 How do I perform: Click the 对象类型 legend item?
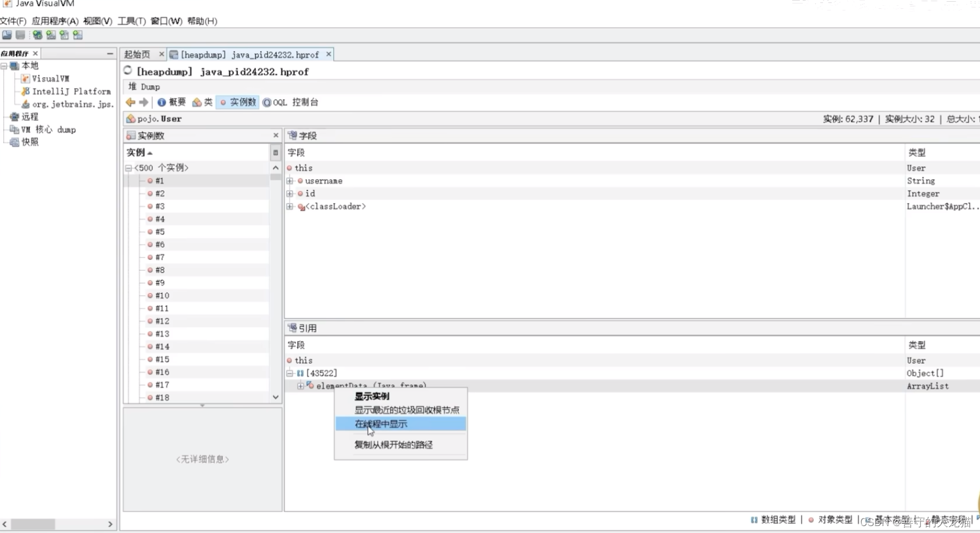point(831,520)
